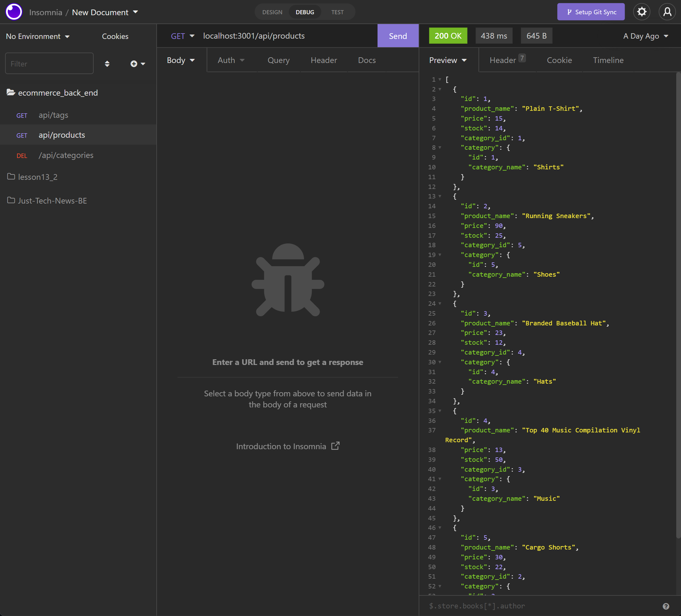Image resolution: width=681 pixels, height=616 pixels.
Task: Open the Cookies manager
Action: 115,36
